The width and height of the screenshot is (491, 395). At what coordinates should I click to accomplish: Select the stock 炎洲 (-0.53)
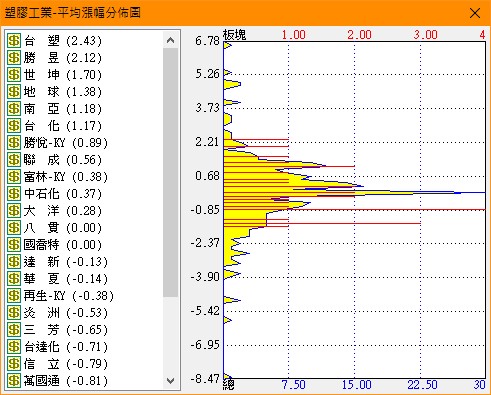[x=66, y=313]
